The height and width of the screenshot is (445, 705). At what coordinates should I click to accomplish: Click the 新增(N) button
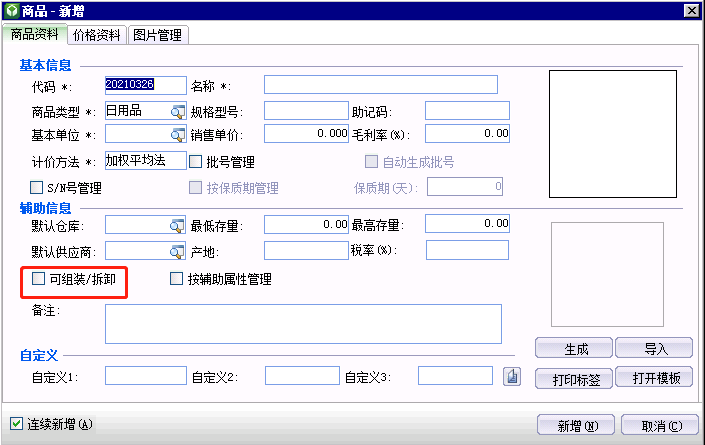pos(576,425)
